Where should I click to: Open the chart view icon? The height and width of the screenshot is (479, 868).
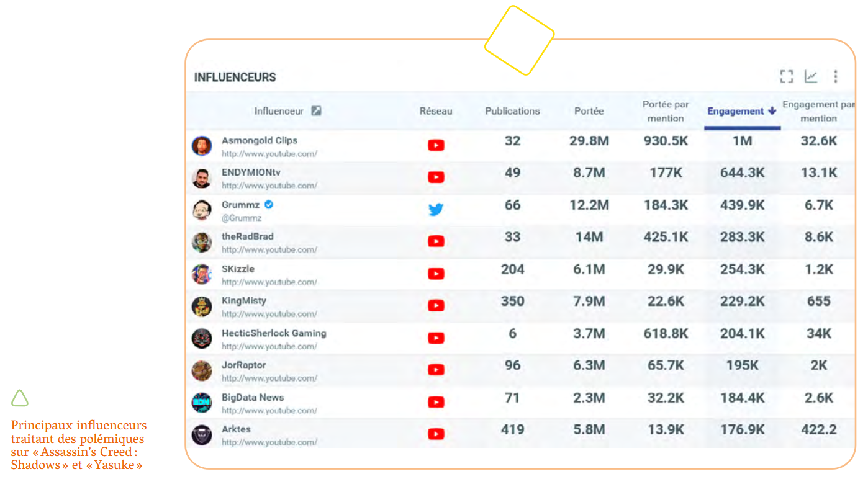[x=811, y=76]
